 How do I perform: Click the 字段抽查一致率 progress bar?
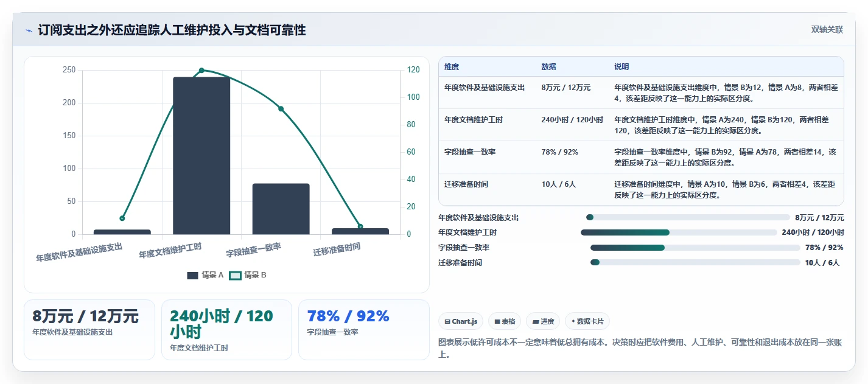pyautogui.click(x=695, y=248)
